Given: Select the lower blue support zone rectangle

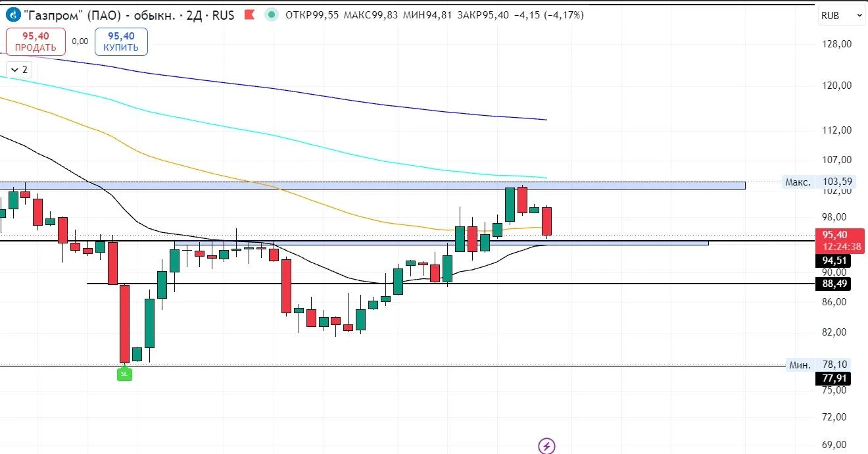Looking at the screenshot, I should pos(441,243).
